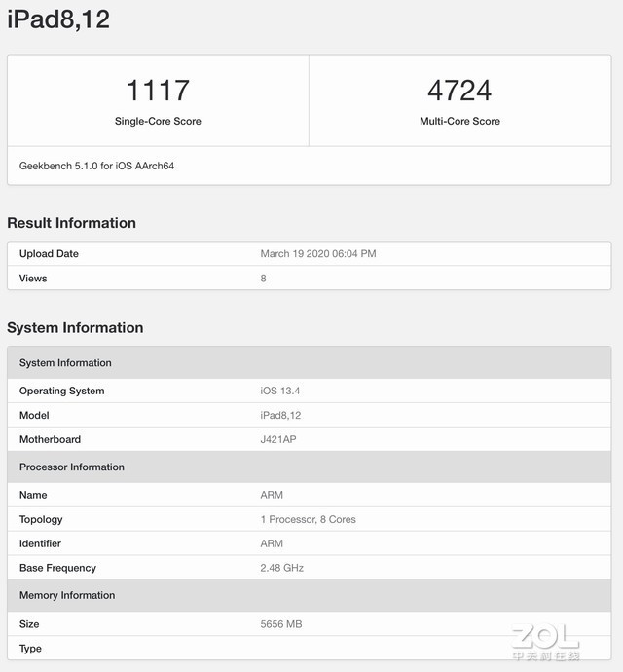Click the Processor Information header row
Screen dimensions: 623x672
tap(309, 467)
